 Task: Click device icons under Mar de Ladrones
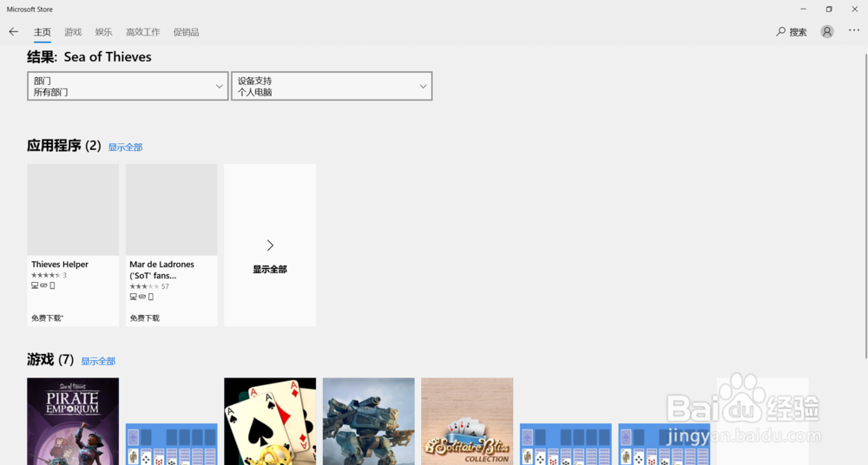[x=141, y=297]
